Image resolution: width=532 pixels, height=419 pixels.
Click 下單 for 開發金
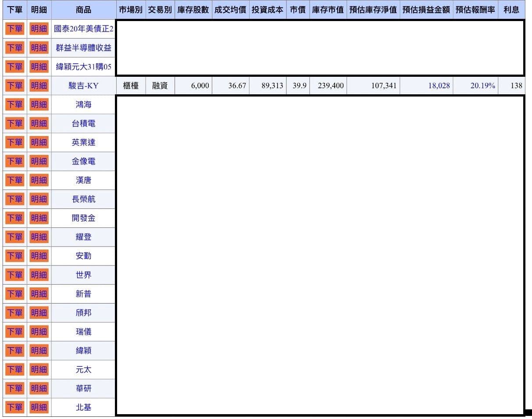click(x=14, y=218)
